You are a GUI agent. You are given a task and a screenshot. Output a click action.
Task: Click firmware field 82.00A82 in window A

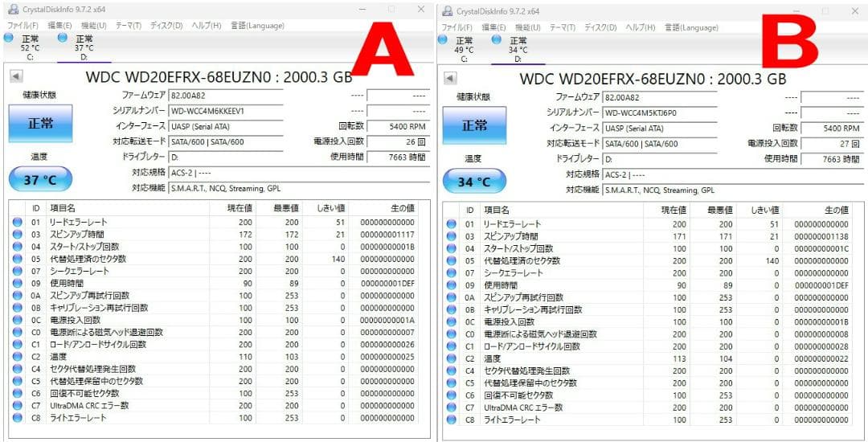226,95
